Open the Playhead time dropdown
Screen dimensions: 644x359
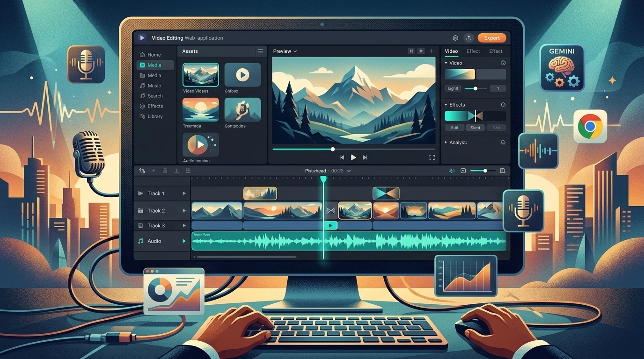(328, 171)
